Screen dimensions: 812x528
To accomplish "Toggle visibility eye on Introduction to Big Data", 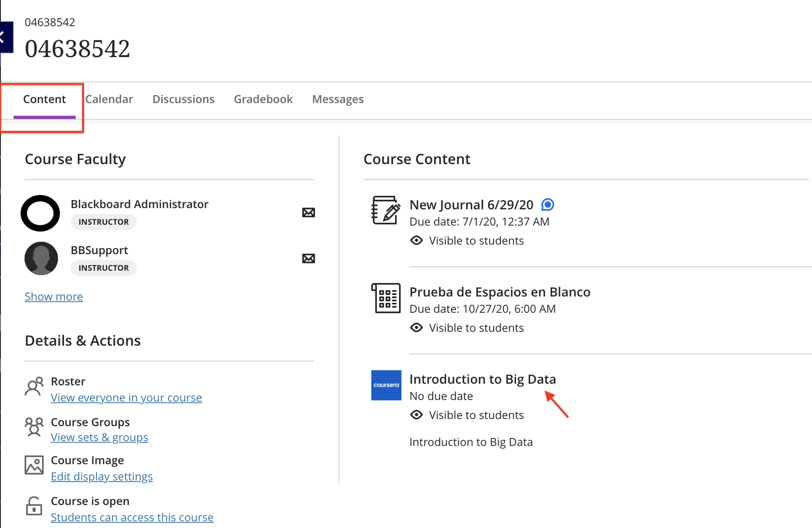I will (x=416, y=415).
